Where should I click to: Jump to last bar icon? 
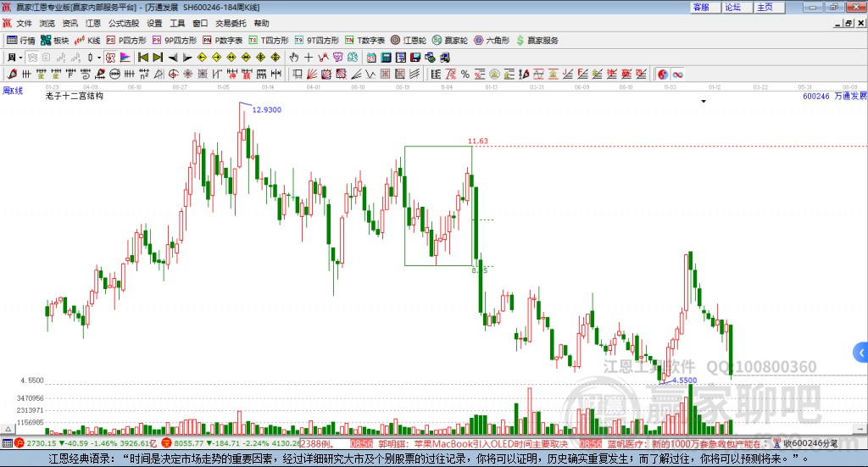(158, 58)
